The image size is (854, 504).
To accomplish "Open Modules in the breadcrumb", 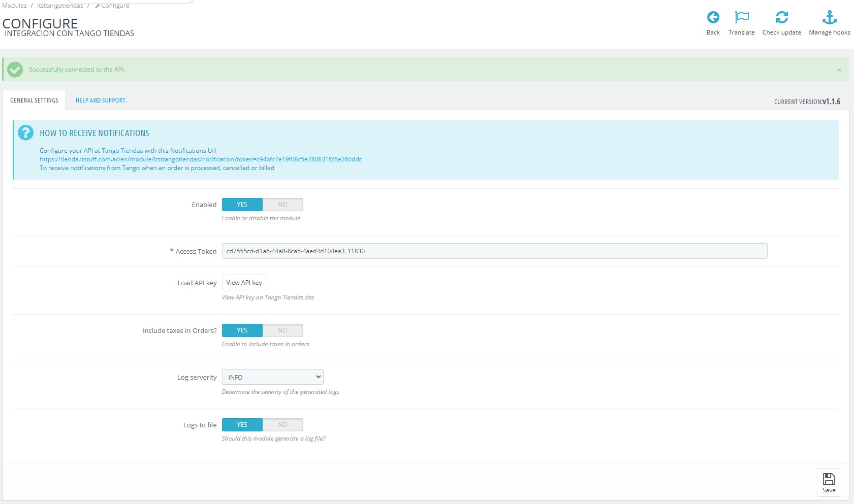I will pos(14,6).
